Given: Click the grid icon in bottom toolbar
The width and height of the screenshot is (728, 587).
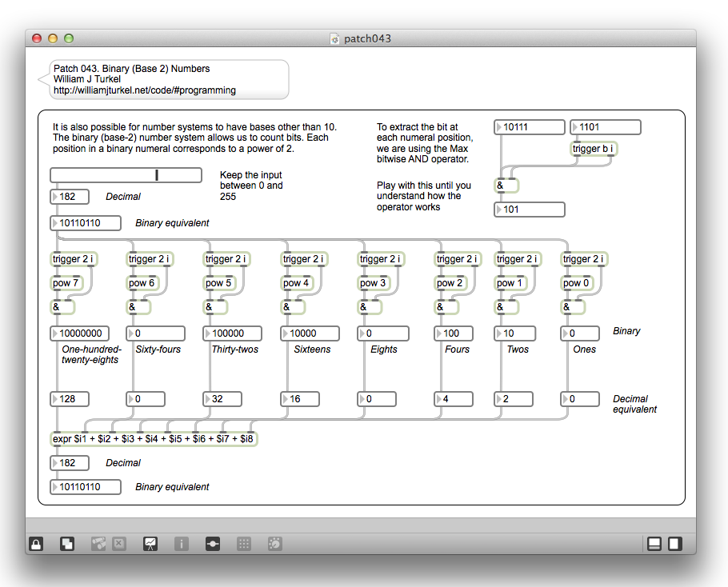Looking at the screenshot, I should (x=245, y=544).
